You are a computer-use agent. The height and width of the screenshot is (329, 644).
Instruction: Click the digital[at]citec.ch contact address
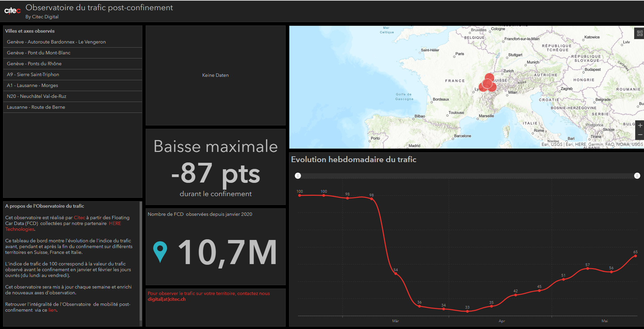(166, 299)
